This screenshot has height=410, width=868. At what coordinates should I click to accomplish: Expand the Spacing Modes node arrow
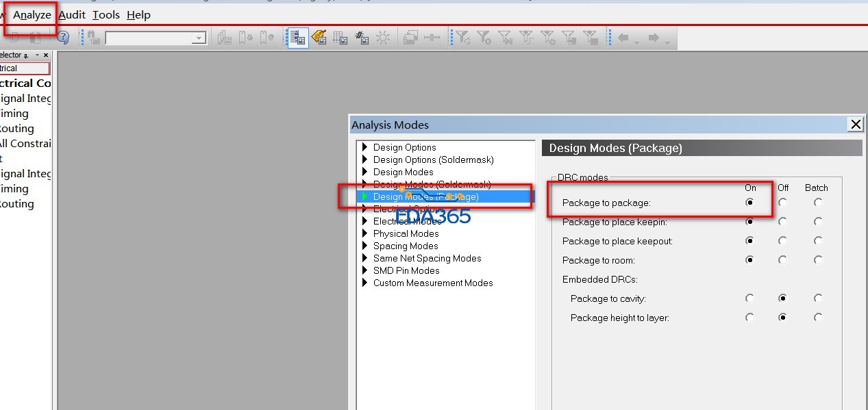365,246
